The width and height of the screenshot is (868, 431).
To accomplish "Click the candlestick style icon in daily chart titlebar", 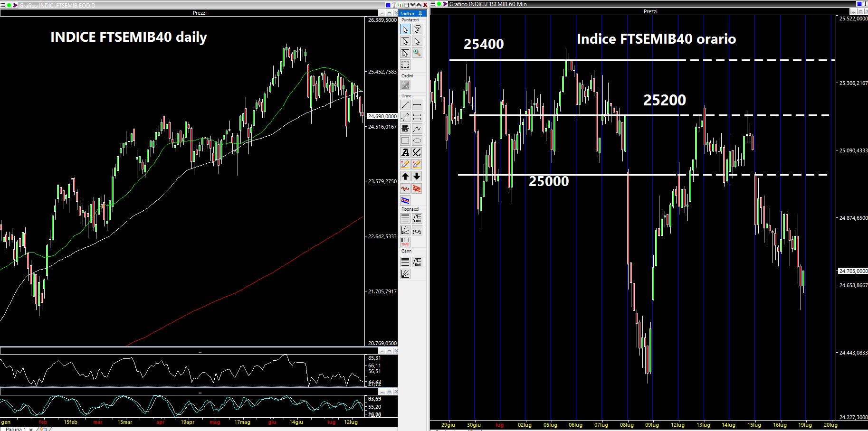I will [401, 5].
